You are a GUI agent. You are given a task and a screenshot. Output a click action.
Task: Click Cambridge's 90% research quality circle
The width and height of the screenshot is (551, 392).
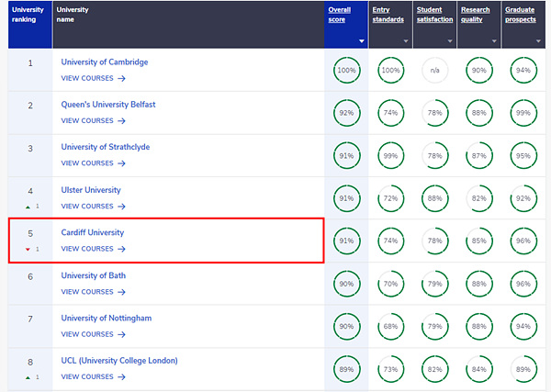pos(479,71)
